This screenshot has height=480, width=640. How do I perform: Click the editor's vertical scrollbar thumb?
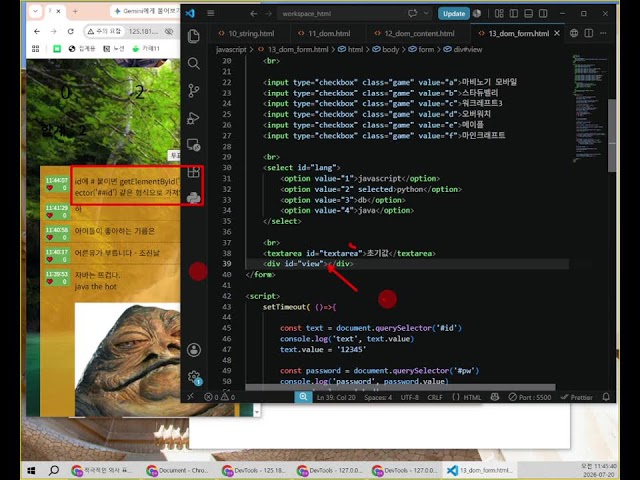click(611, 136)
